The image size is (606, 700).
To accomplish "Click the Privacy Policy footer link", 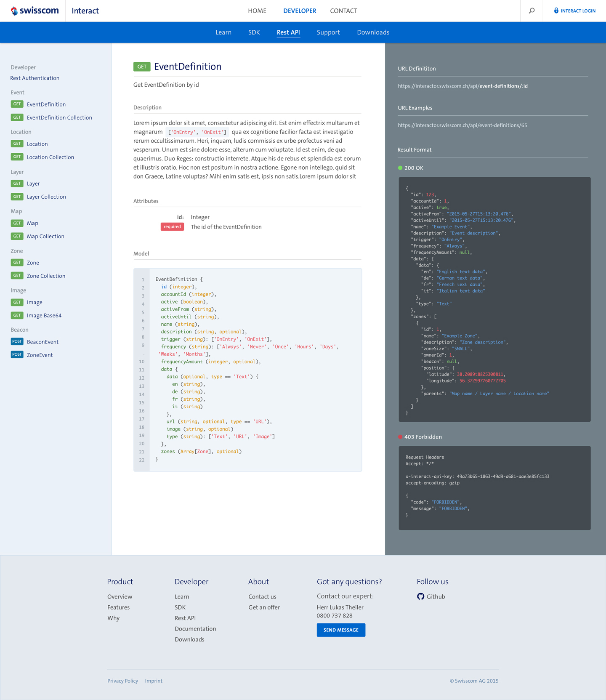I will tap(122, 681).
